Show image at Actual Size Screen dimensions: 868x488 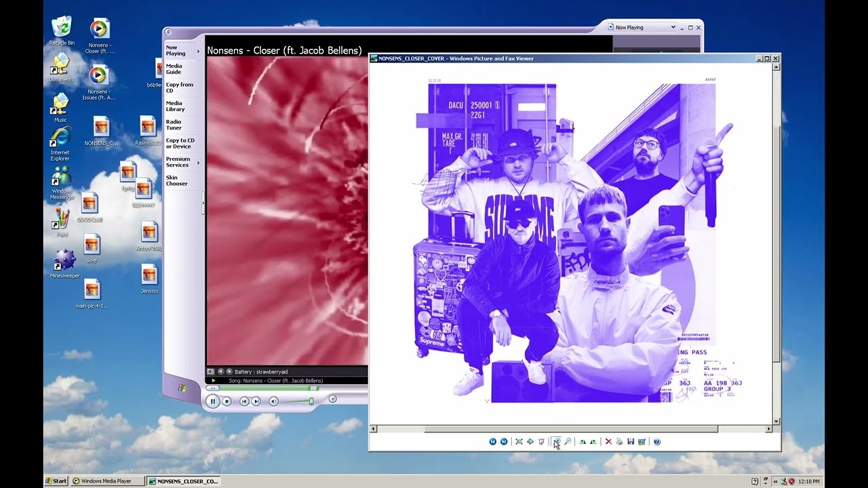pos(530,441)
